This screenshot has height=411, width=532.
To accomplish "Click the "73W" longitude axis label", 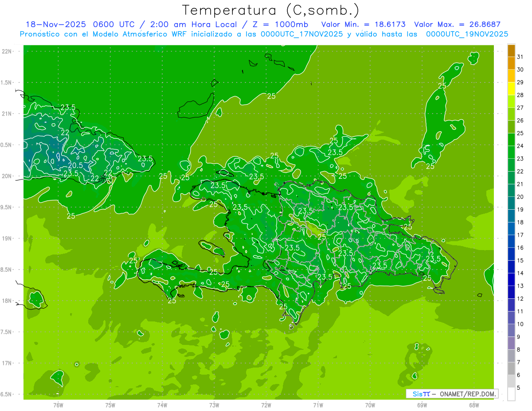I will click(214, 405).
